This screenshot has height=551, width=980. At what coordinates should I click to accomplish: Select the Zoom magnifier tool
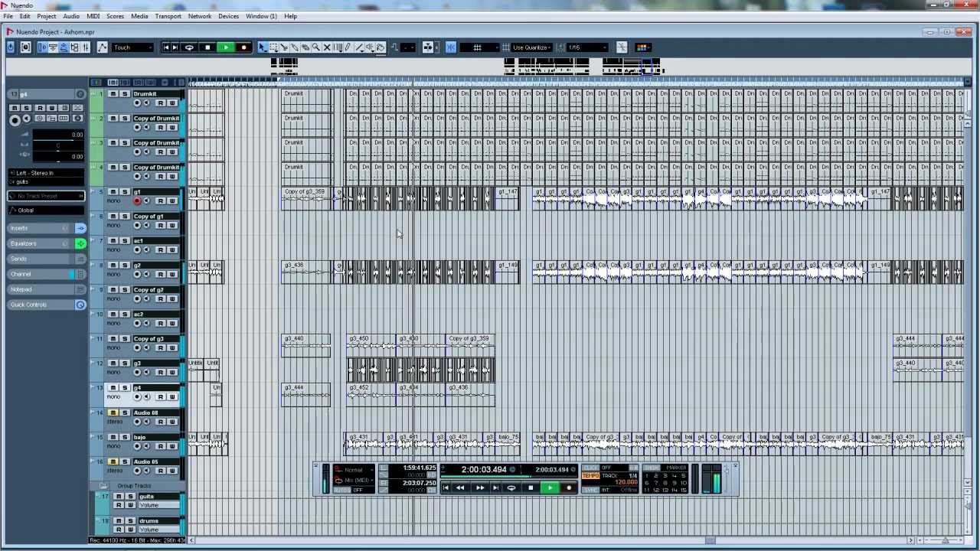[316, 47]
